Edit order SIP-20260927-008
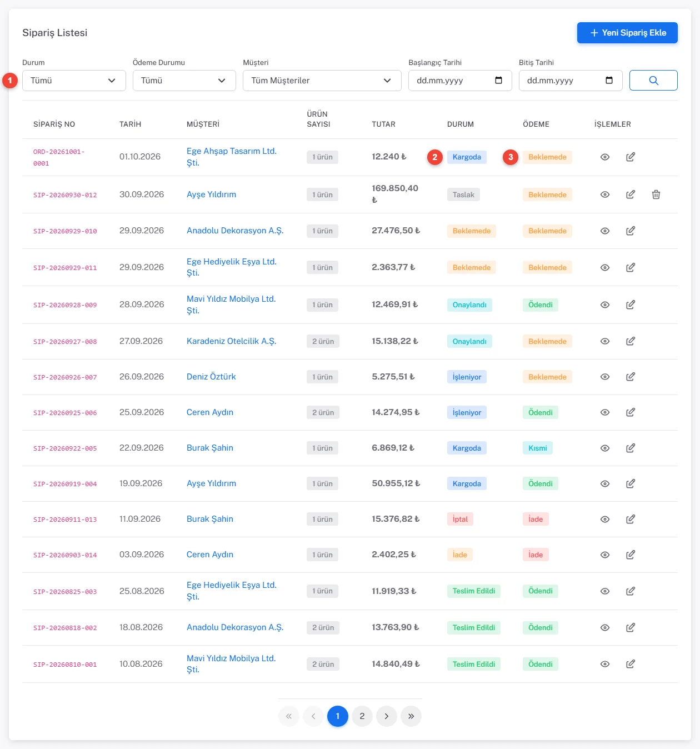 tap(631, 341)
